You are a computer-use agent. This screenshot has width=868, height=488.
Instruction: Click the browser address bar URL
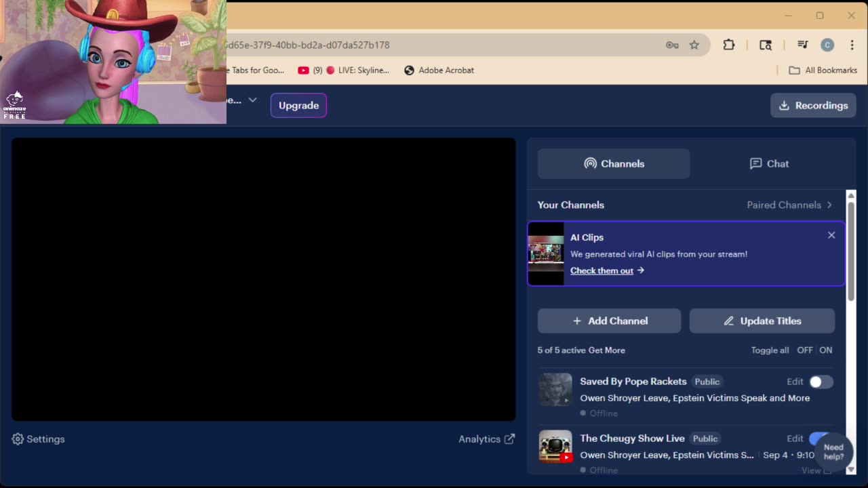[x=309, y=45]
